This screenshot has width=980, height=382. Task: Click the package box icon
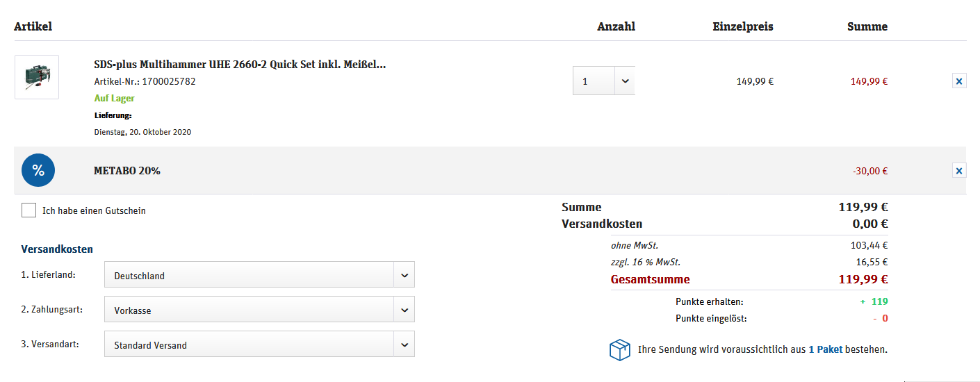pos(619,350)
